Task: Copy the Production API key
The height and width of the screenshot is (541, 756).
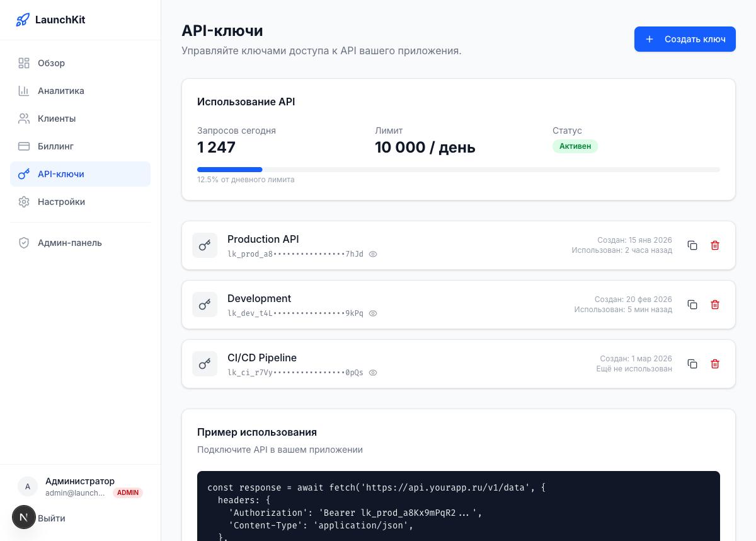Action: (692, 245)
